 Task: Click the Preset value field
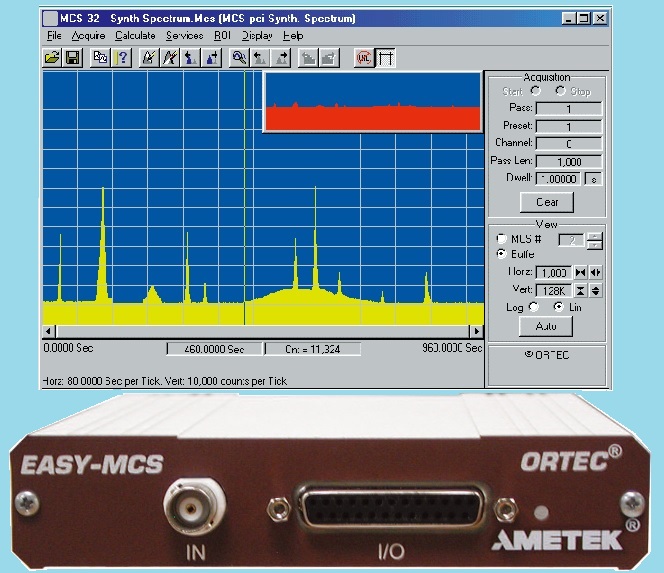569,127
